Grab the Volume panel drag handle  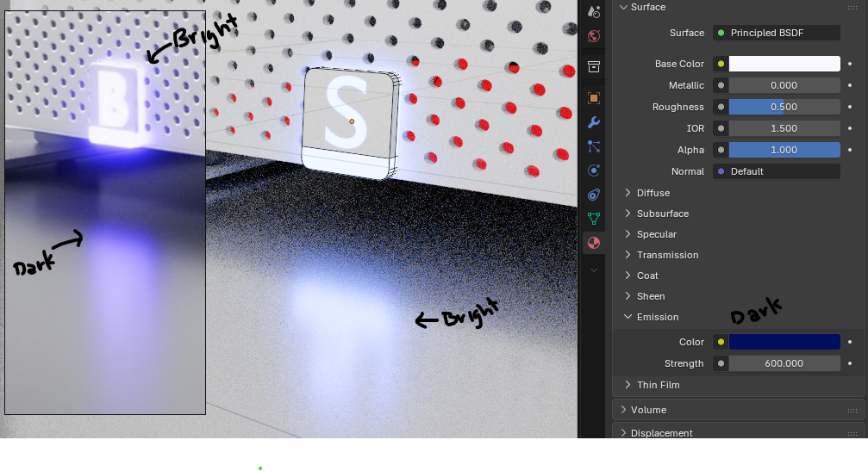click(852, 410)
